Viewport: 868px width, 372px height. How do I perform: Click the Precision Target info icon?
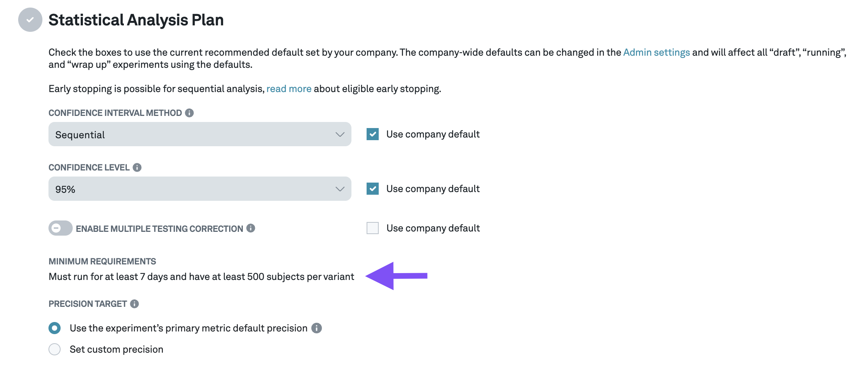click(134, 304)
